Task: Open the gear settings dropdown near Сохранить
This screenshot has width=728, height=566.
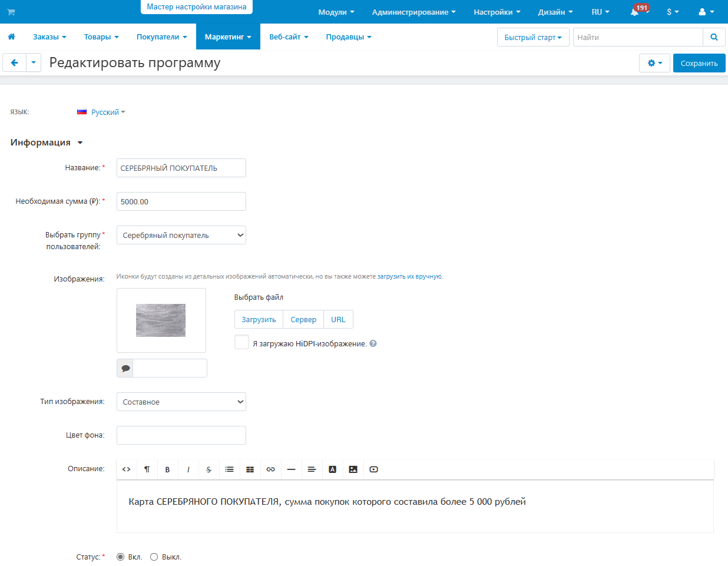Action: (x=654, y=63)
